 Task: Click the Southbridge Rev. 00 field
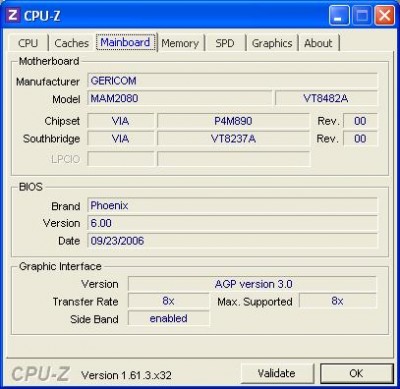tap(360, 138)
